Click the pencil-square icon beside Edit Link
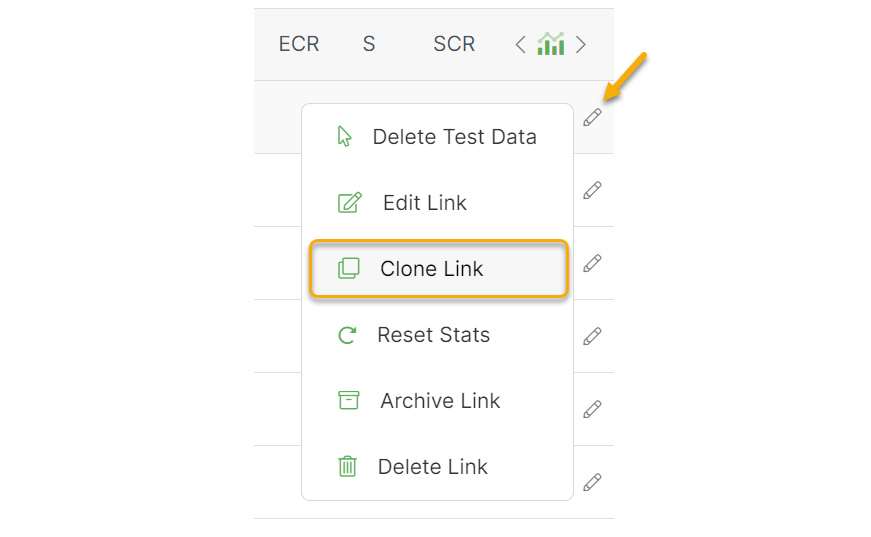This screenshot has width=871, height=537. pos(349,203)
